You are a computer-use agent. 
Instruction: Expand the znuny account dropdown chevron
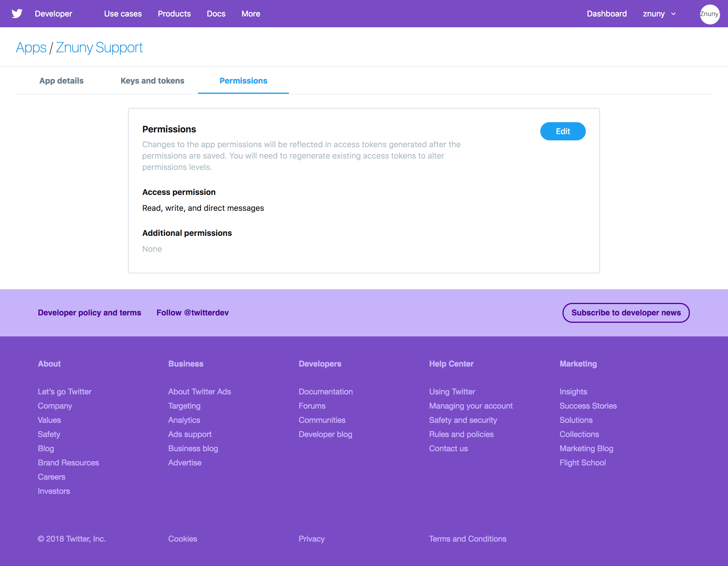673,14
